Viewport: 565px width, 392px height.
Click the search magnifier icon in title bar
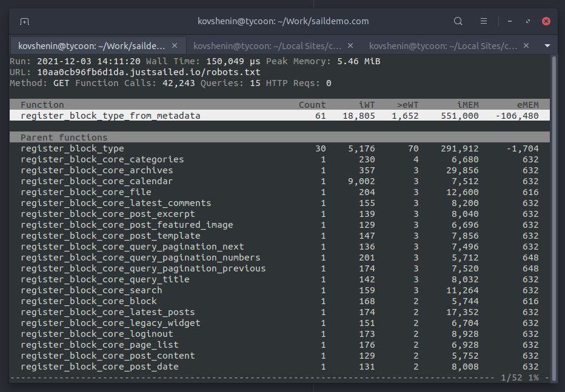tap(458, 21)
